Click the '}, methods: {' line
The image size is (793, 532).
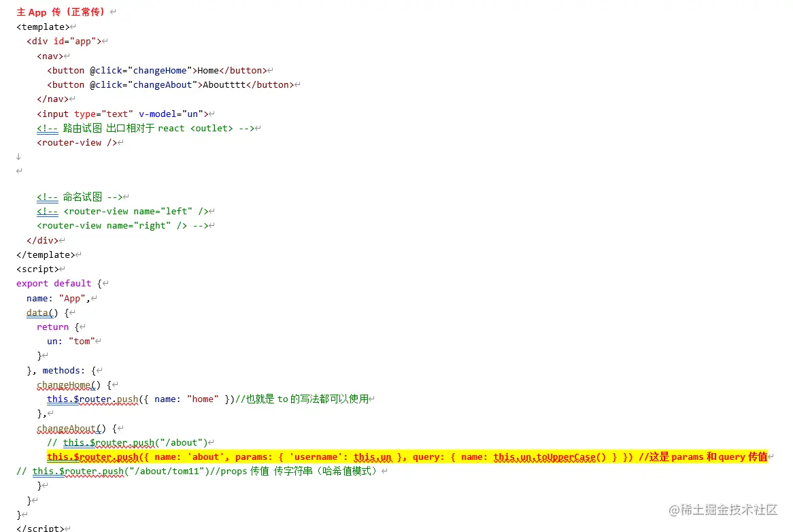point(61,371)
